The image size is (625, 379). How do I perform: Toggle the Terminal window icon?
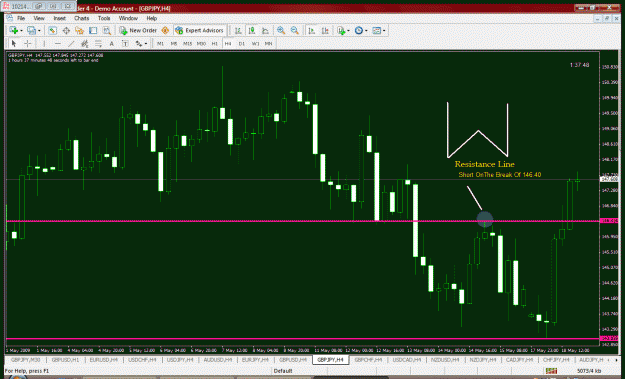pos(93,30)
